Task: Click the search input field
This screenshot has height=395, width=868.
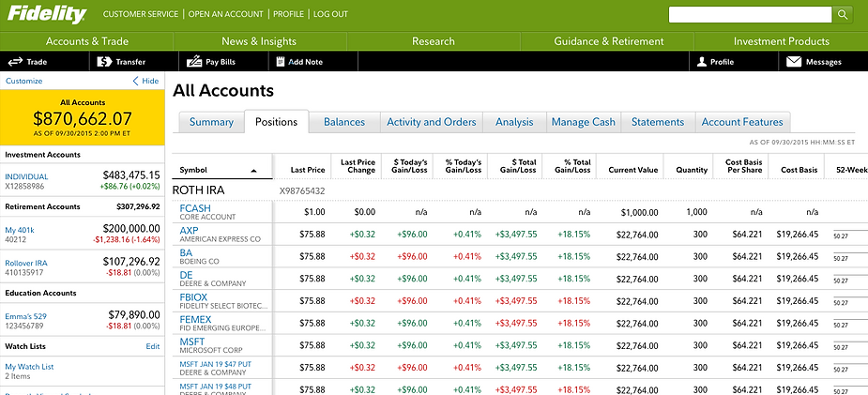Action: (750, 14)
